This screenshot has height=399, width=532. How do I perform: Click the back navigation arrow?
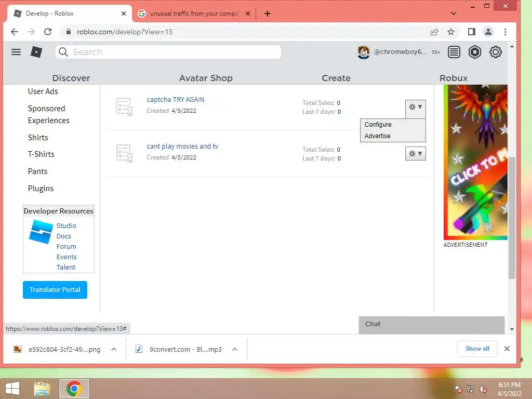click(x=15, y=32)
